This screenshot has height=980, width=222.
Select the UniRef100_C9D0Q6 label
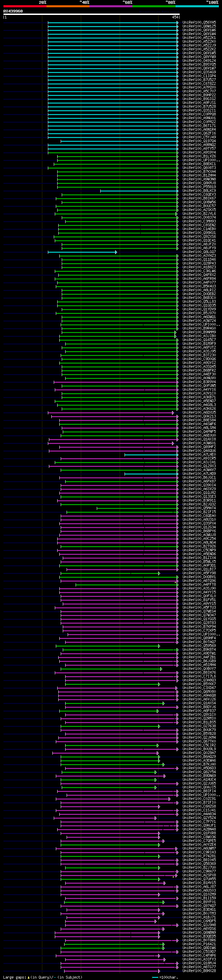tap(199, 359)
